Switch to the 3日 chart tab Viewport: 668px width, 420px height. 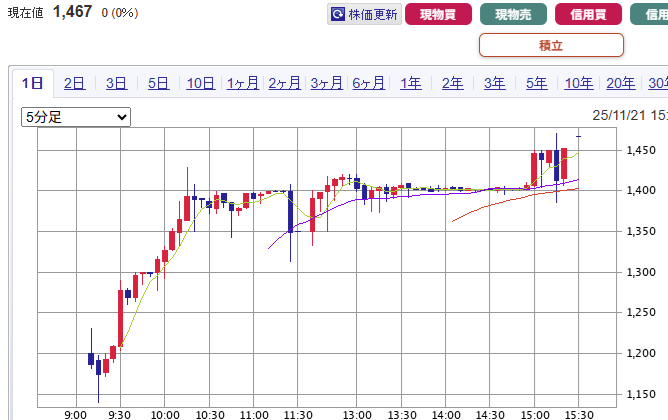point(117,83)
